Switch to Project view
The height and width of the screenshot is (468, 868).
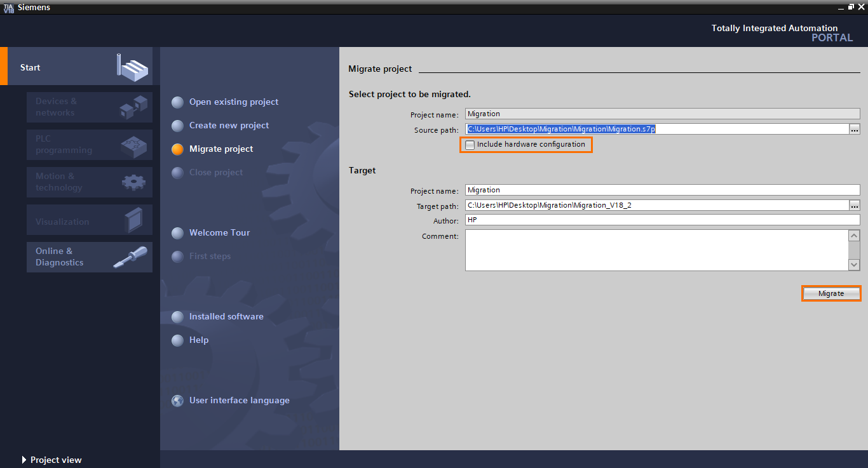point(51,460)
